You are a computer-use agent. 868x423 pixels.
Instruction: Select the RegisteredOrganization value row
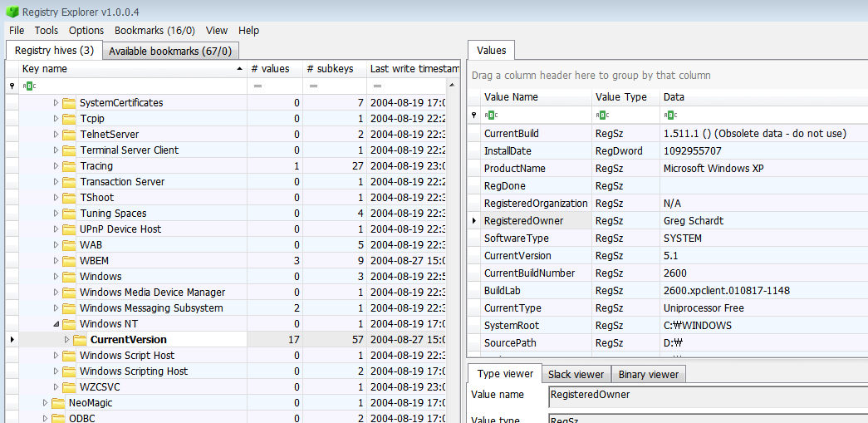pyautogui.click(x=667, y=204)
